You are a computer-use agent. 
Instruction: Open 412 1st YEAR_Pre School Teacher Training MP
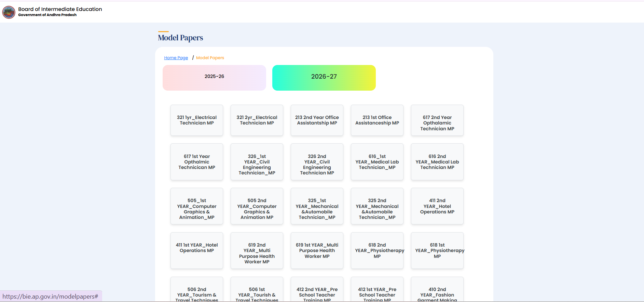377,289
